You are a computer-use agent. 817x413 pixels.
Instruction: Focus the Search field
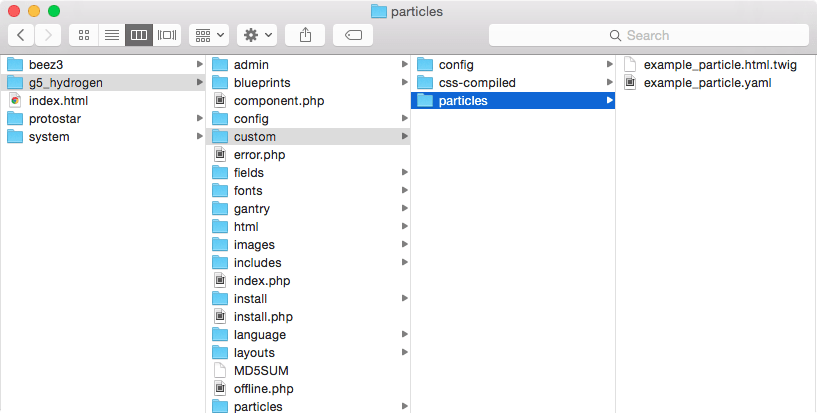pos(649,35)
